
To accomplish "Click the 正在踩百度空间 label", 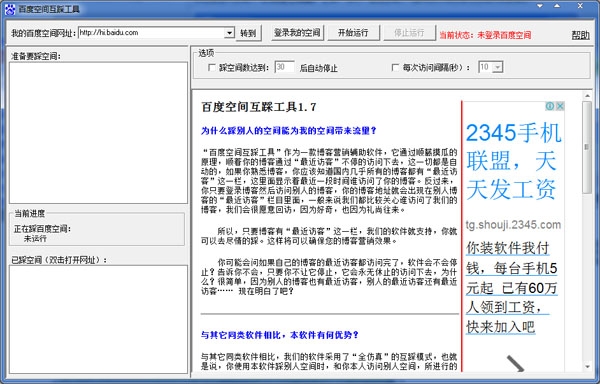I will point(42,229).
